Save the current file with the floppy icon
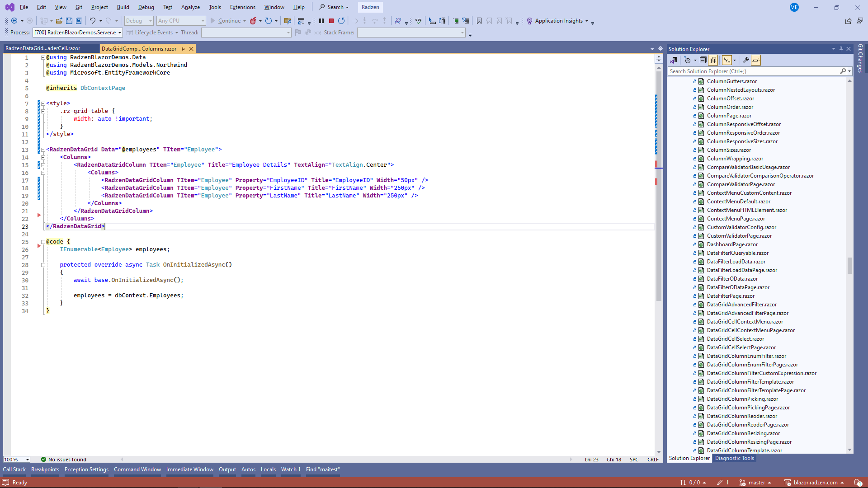The image size is (868, 488). 69,21
